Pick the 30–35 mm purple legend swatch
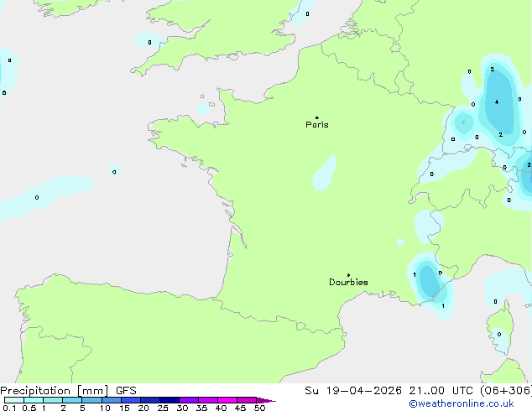The width and height of the screenshot is (532, 411). (x=189, y=400)
